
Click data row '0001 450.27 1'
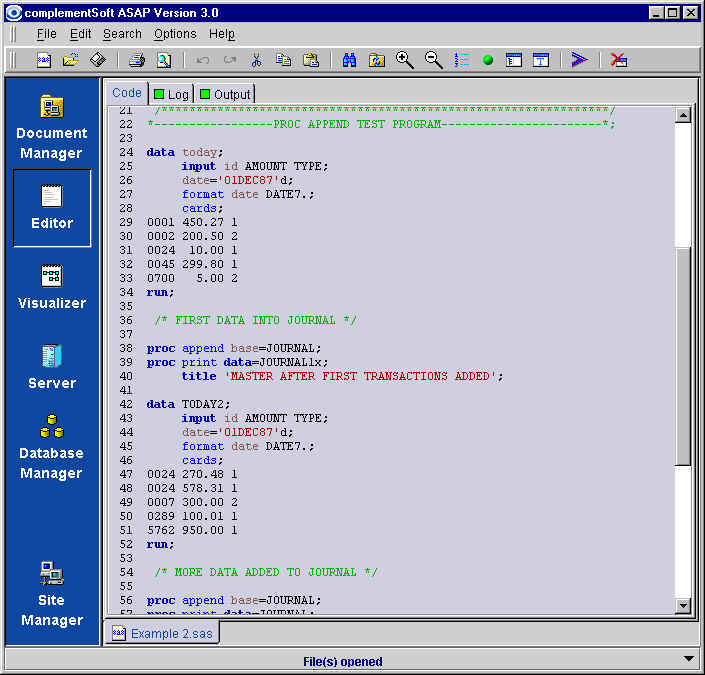(192, 222)
